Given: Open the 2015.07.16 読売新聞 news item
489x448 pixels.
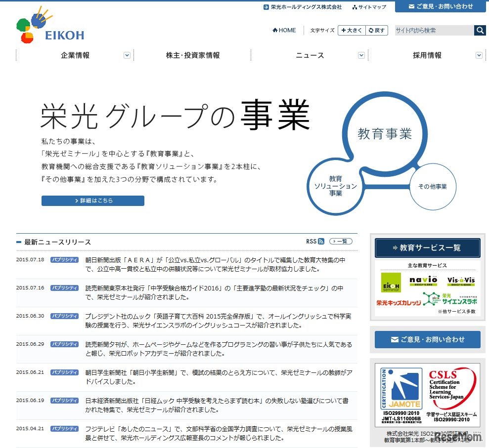Looking at the screenshot, I should (214, 292).
